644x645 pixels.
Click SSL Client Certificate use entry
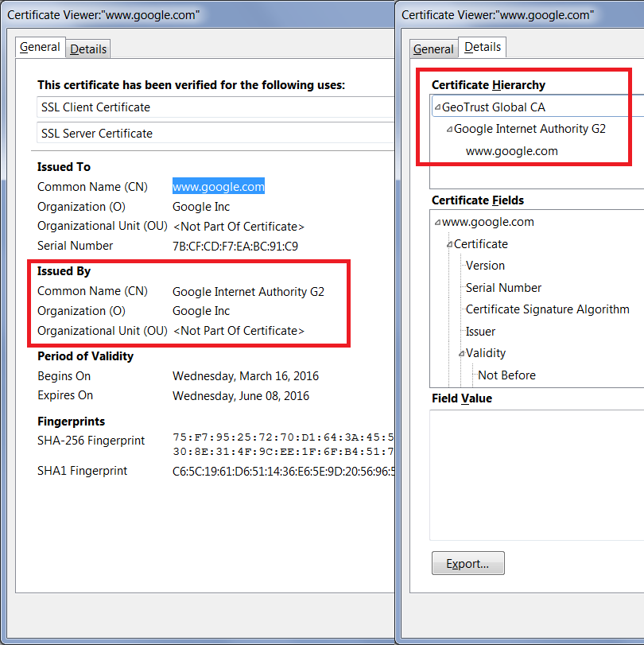pyautogui.click(x=215, y=107)
